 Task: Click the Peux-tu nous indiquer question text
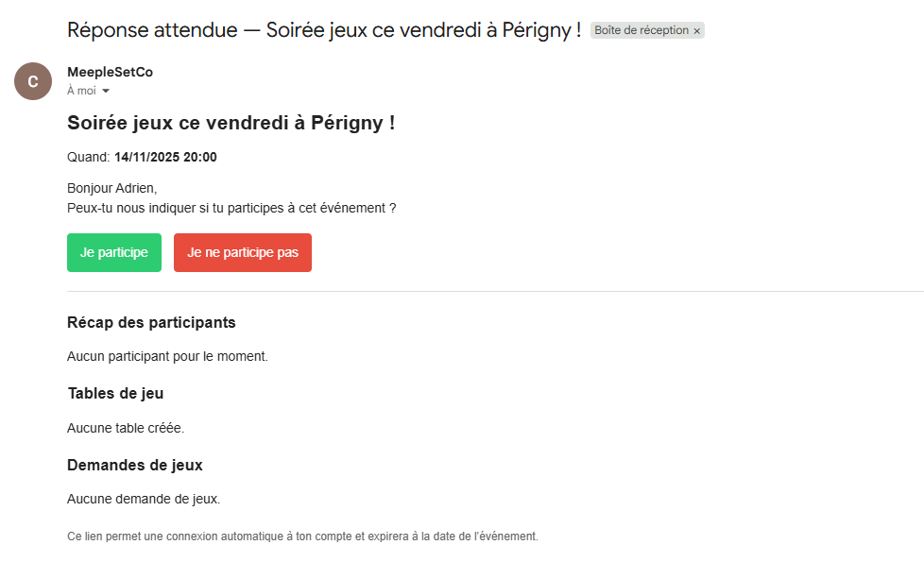pos(231,207)
